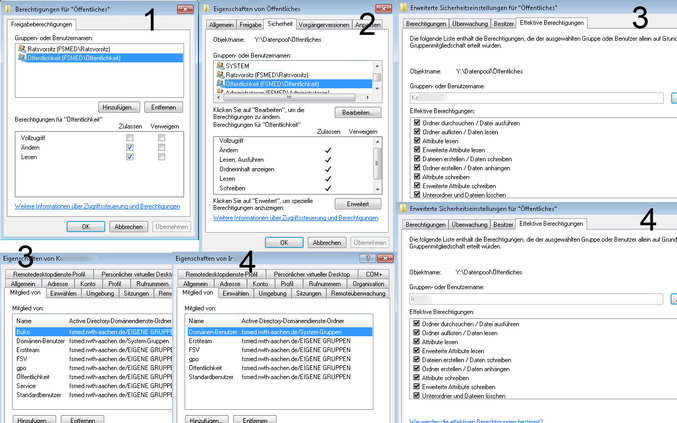Viewport: 677px width, 423px height.
Task: Click help question-mark button in Eigenschaften von Ir
Action: point(367,258)
